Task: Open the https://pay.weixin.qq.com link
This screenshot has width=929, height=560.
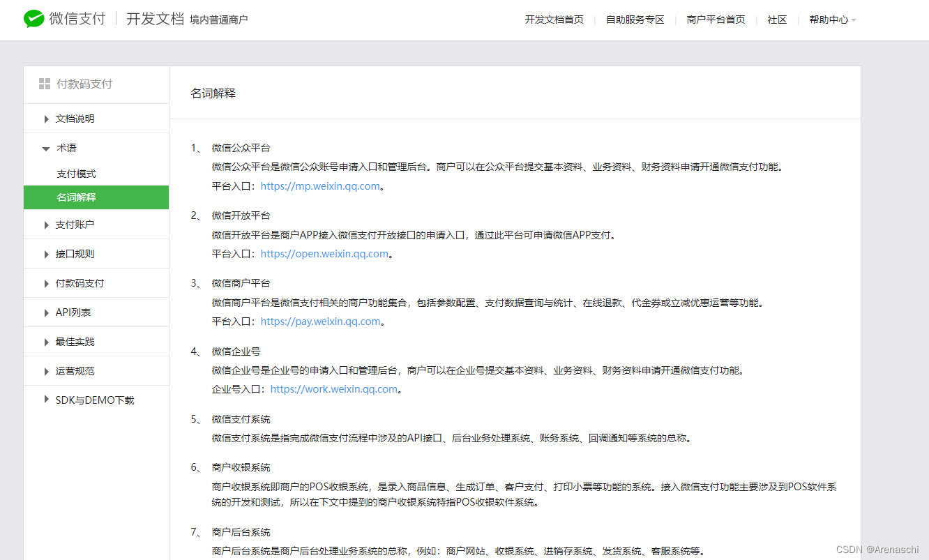Action: (x=321, y=321)
